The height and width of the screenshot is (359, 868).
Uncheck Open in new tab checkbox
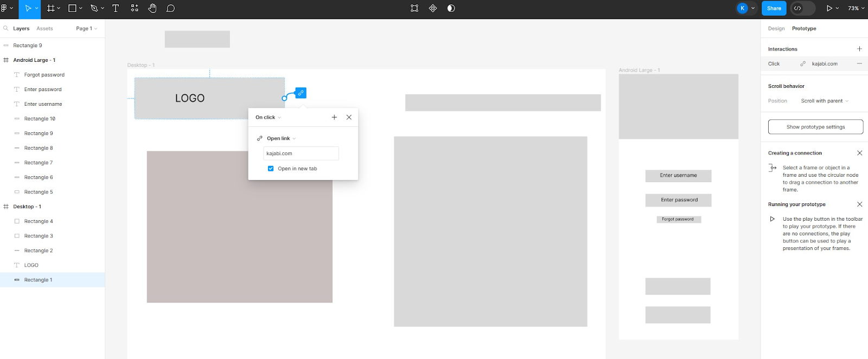click(x=271, y=169)
